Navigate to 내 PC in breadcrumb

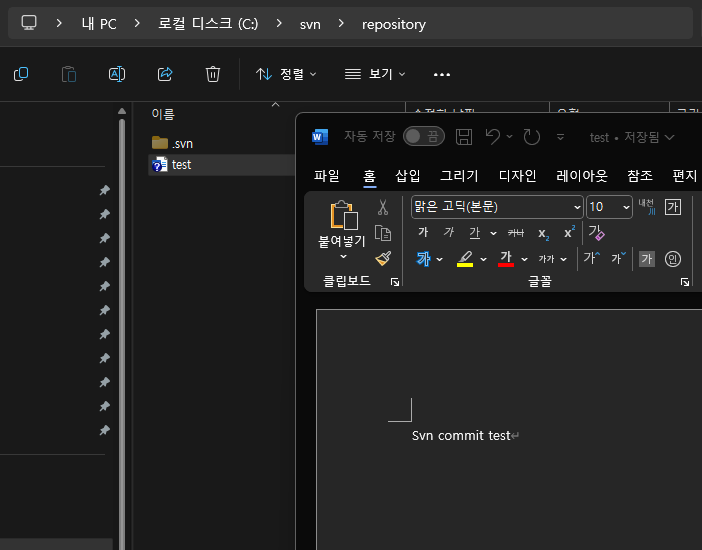click(99, 24)
